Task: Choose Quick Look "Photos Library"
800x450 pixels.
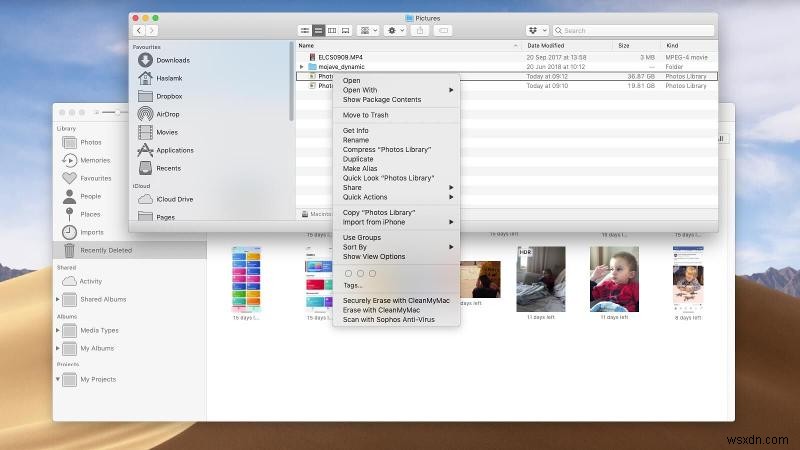Action: point(396,178)
